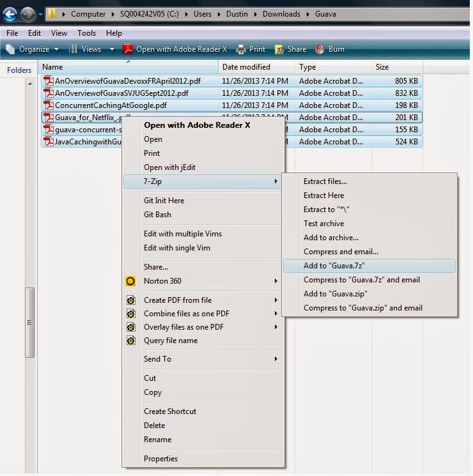
Task: Sort by the Size column header
Action: point(398,67)
